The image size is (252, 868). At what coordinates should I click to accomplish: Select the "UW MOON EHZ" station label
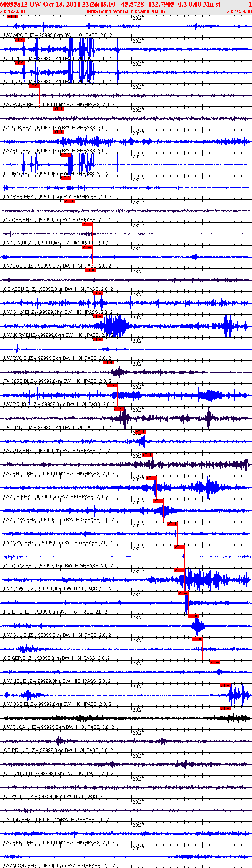coord(20,866)
